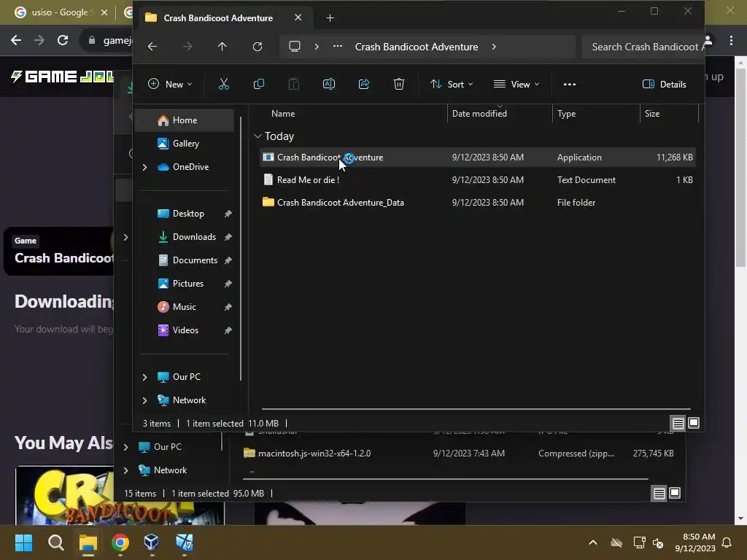Open the Sort dropdown
Screen dimensions: 747x560
pos(451,85)
